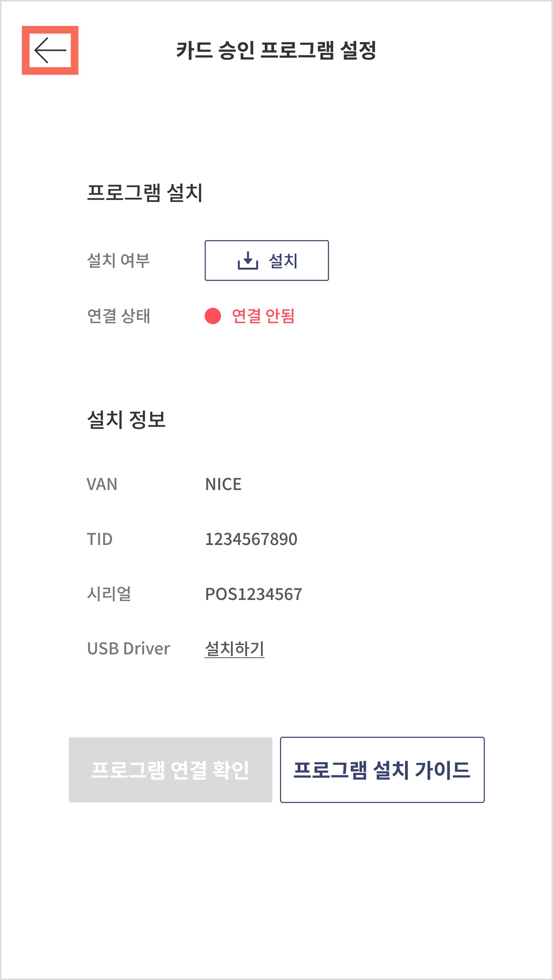This screenshot has height=980, width=553.
Task: Click the 프로그램 설치 section heading
Action: tap(145, 192)
